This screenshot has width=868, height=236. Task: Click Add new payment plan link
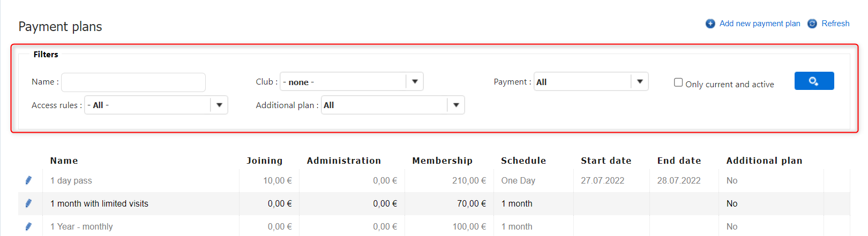(x=759, y=24)
